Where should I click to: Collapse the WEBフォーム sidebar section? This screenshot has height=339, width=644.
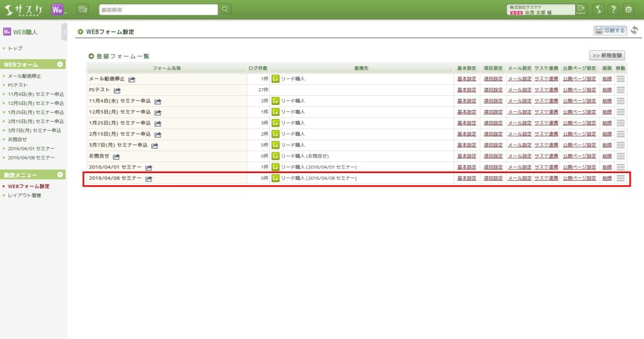60,64
